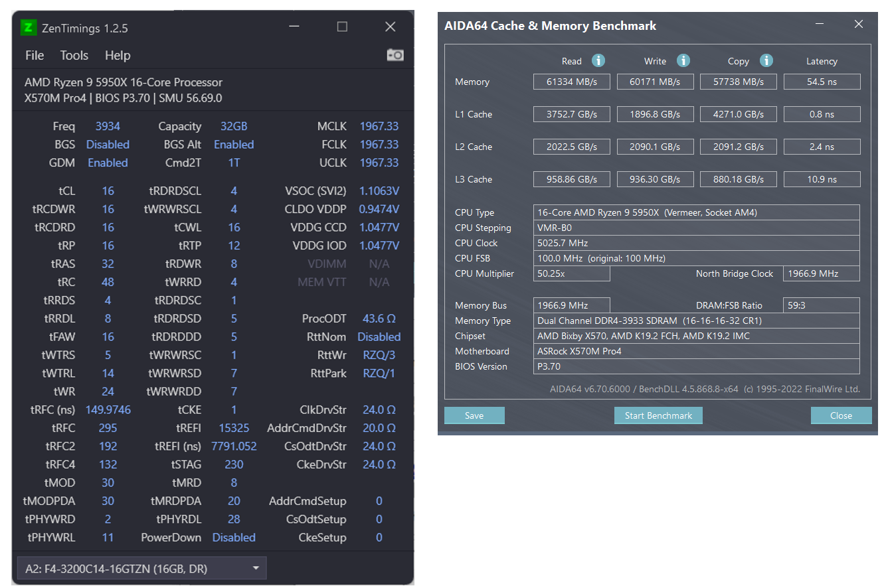Image resolution: width=886 pixels, height=588 pixels.
Task: Click the GDM value Enabled
Action: pos(108,163)
